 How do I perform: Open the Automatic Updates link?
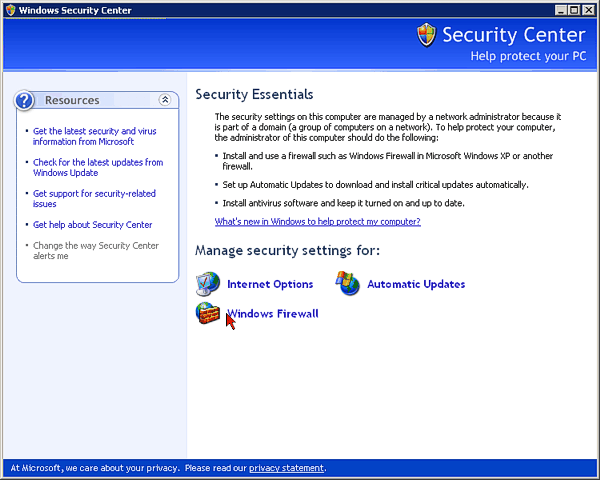[x=416, y=284]
